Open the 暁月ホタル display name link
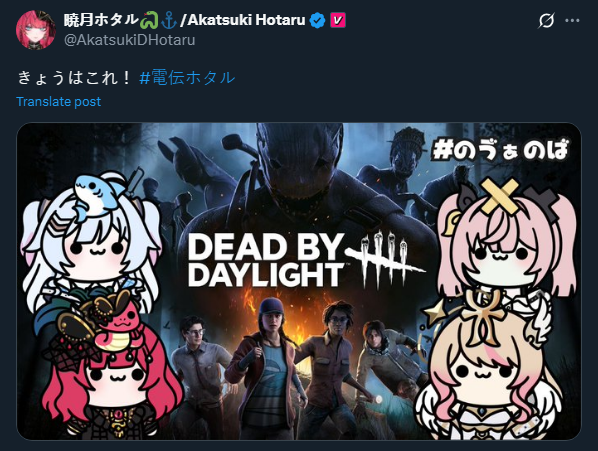This screenshot has width=598, height=451. tap(101, 20)
